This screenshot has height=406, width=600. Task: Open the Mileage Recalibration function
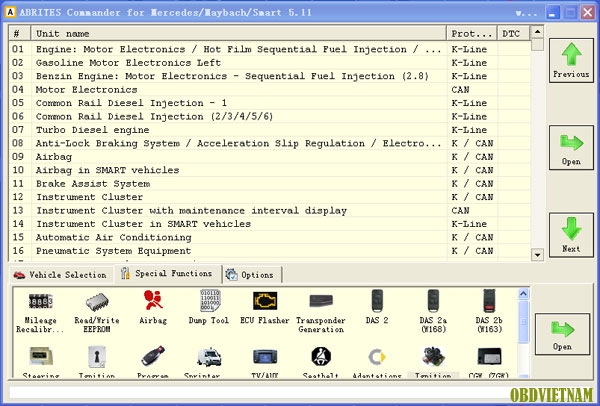40,313
